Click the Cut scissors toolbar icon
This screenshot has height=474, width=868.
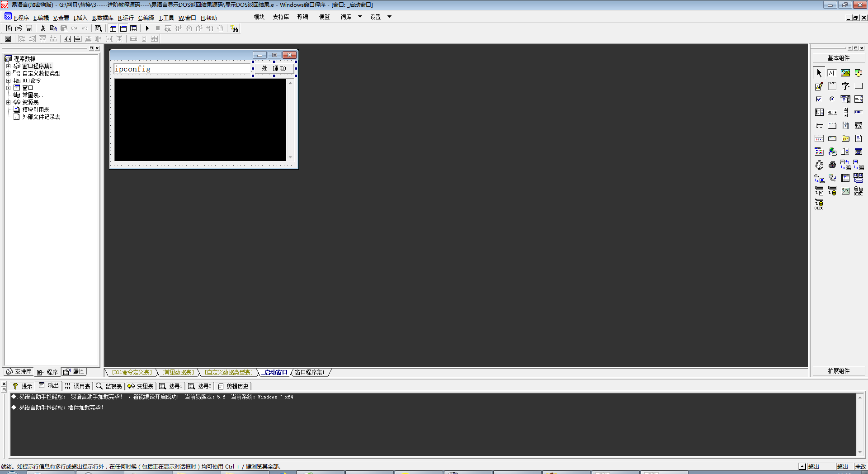tap(43, 28)
